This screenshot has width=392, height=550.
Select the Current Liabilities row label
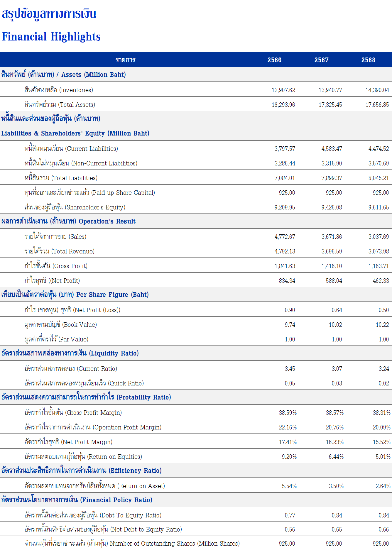(x=71, y=149)
